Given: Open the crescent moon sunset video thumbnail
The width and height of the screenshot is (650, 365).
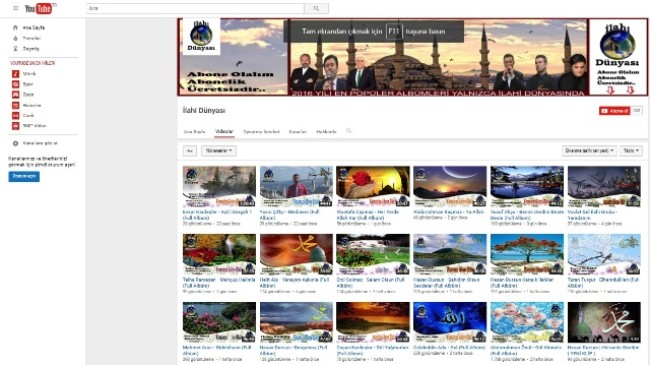Looking at the screenshot, I should (x=450, y=186).
